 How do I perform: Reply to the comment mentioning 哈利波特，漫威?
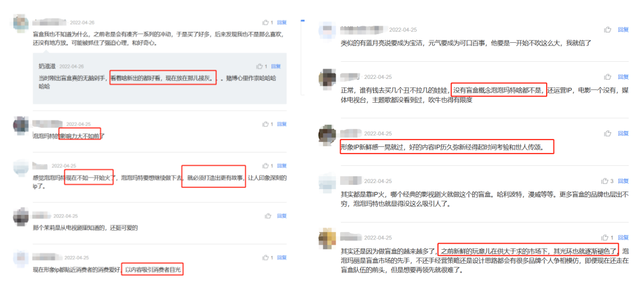click(x=623, y=181)
